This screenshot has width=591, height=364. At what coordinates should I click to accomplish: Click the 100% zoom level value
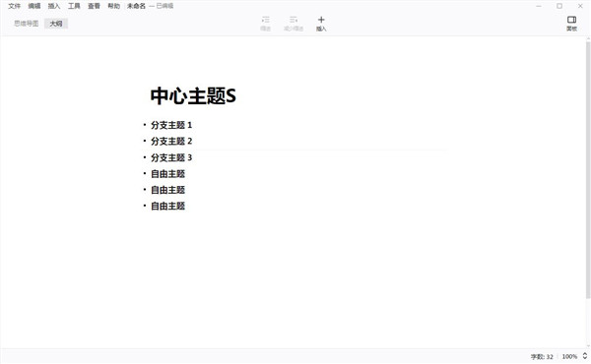(569, 356)
